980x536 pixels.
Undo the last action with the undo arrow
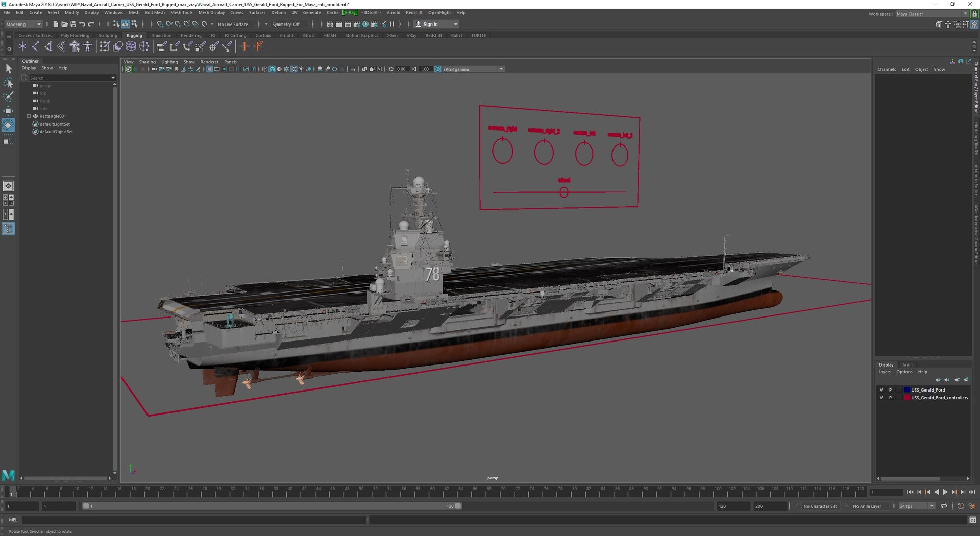(x=82, y=24)
